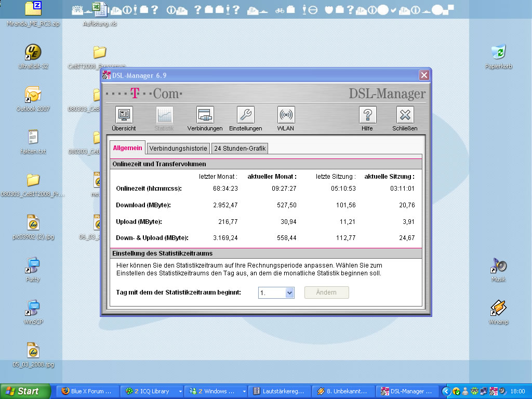
Task: Click the Hilfe question mark icon
Action: (367, 115)
